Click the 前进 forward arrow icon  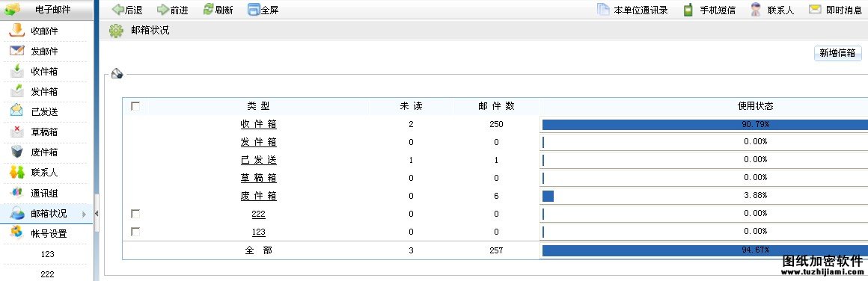163,10
